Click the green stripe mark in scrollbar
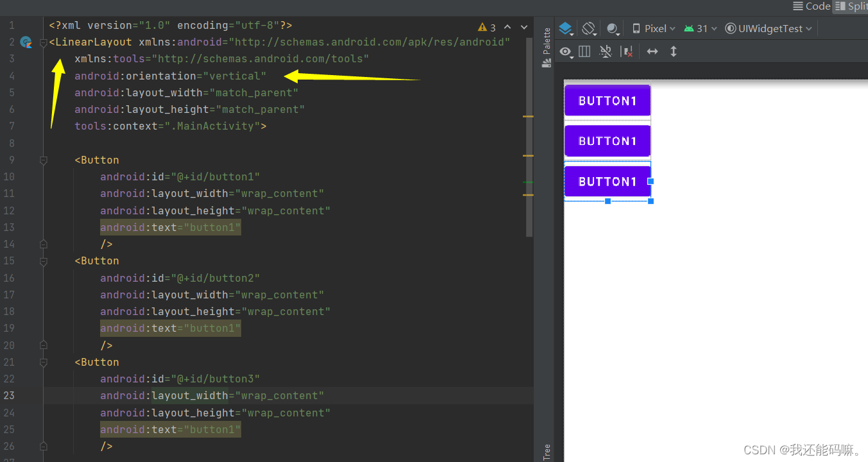The width and height of the screenshot is (868, 462). [528, 183]
